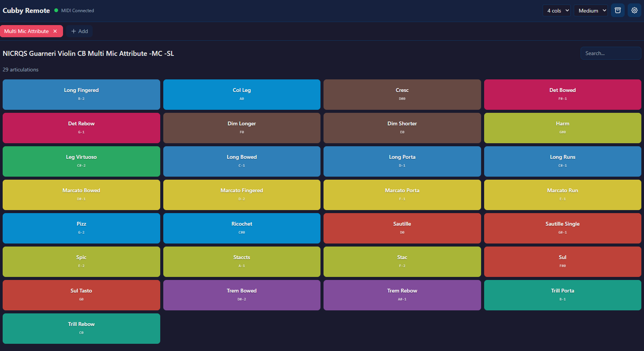644x351 pixels.
Task: Open the archive/presets icon in the header
Action: [618, 10]
